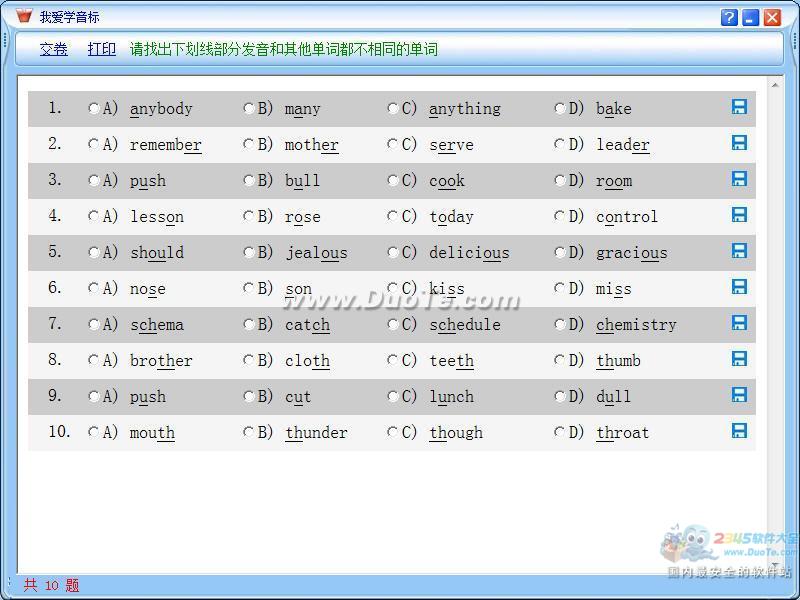Pick option C lunch in question 9

tap(392, 396)
